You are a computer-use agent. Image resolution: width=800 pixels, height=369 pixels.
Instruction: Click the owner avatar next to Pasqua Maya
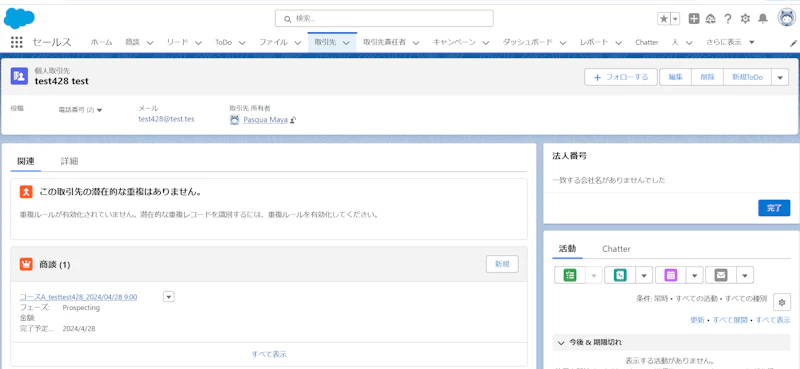click(x=234, y=120)
